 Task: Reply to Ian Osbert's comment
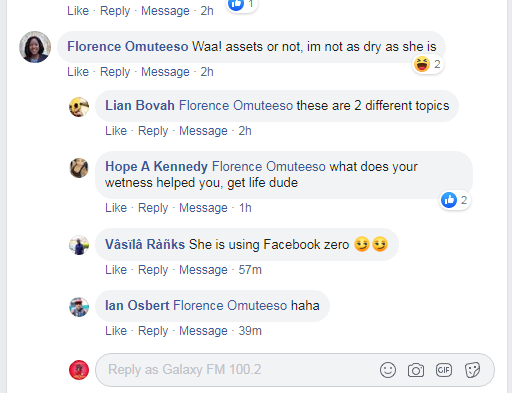153,331
